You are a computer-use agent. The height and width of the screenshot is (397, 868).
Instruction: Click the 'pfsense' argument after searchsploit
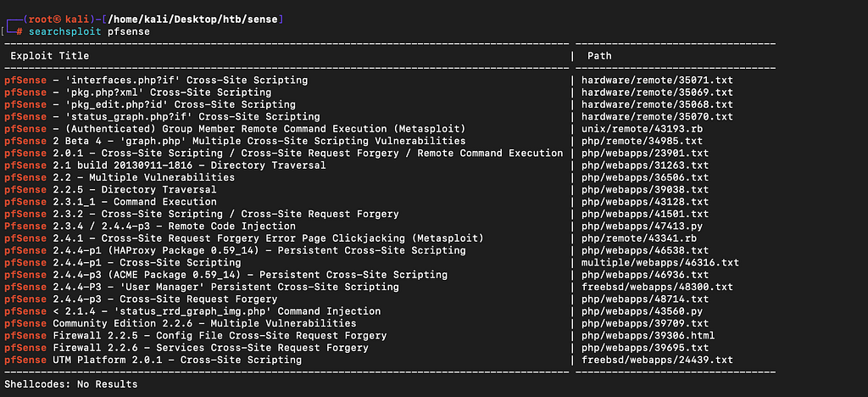pos(129,31)
